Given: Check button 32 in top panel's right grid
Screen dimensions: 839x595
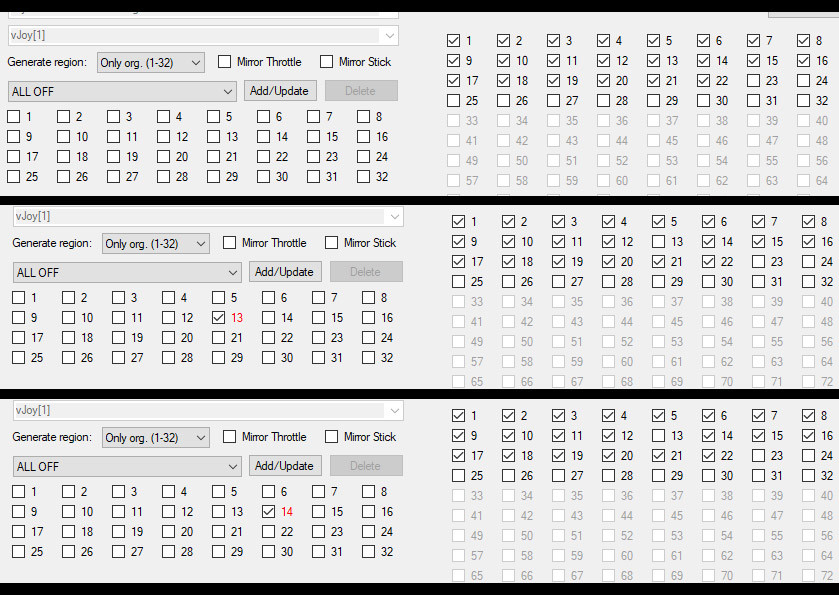Looking at the screenshot, I should pyautogui.click(x=803, y=101).
